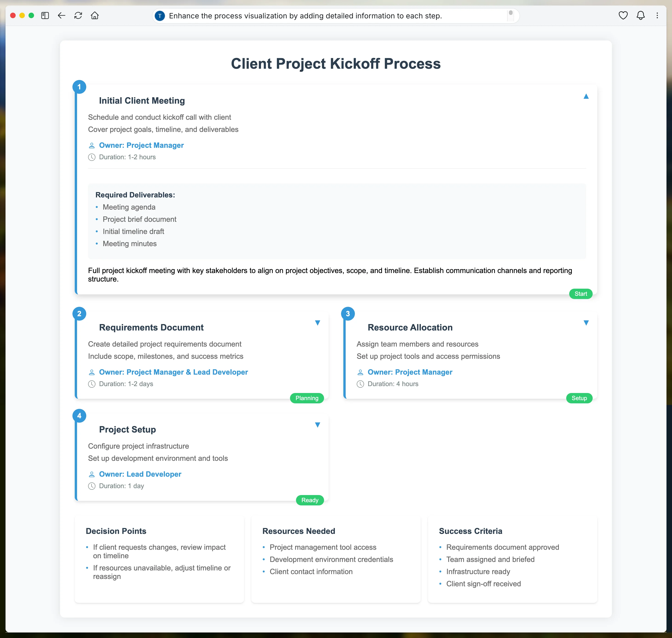Collapse the Initial Client Meeting step

[x=586, y=97]
